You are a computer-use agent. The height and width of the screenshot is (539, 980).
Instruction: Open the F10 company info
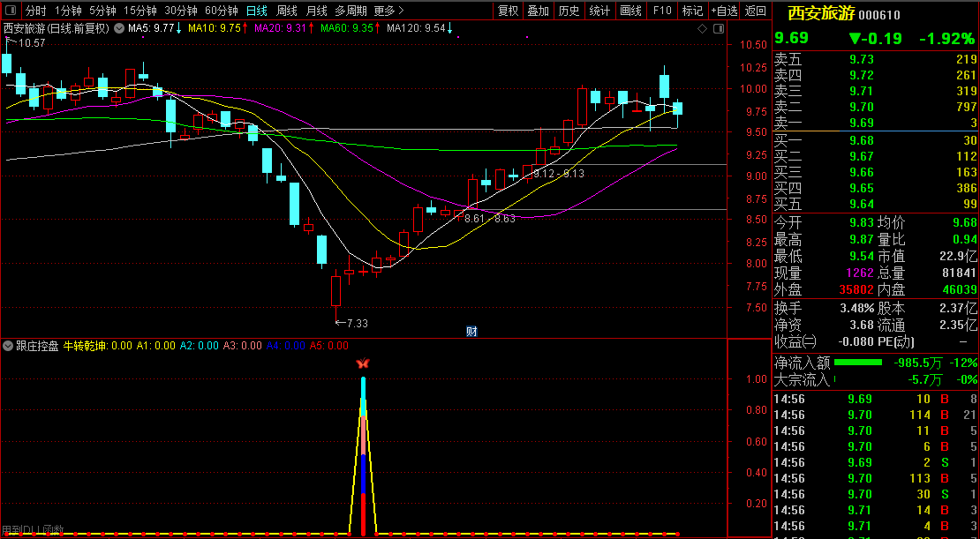click(x=661, y=11)
